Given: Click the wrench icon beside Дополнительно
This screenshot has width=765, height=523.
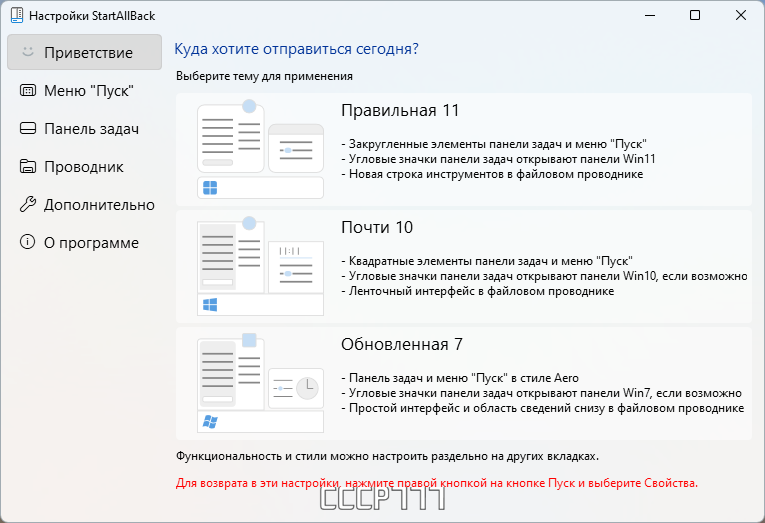Looking at the screenshot, I should pos(28,204).
